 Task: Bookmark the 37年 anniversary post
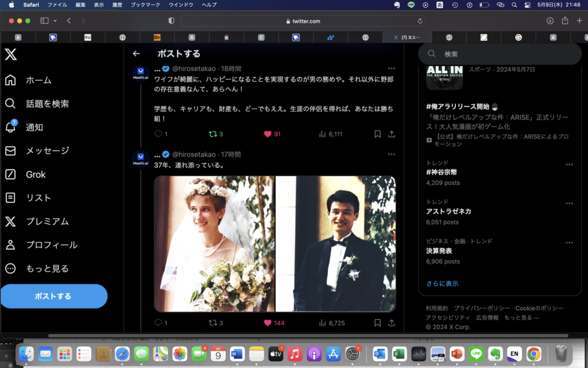tap(376, 323)
